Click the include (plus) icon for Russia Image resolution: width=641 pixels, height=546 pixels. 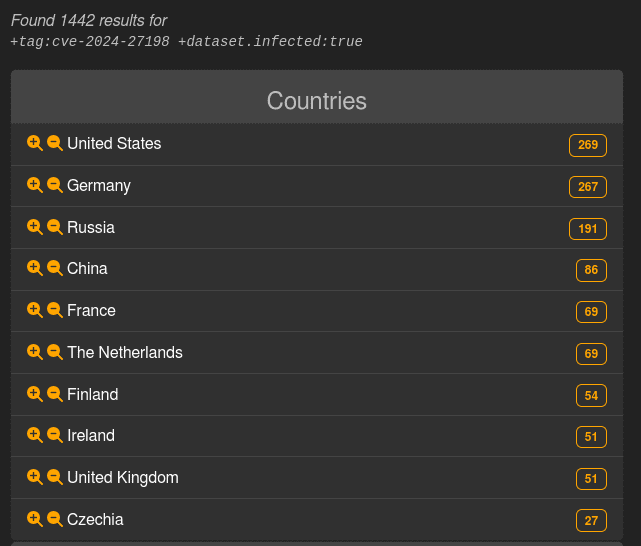coord(34,227)
